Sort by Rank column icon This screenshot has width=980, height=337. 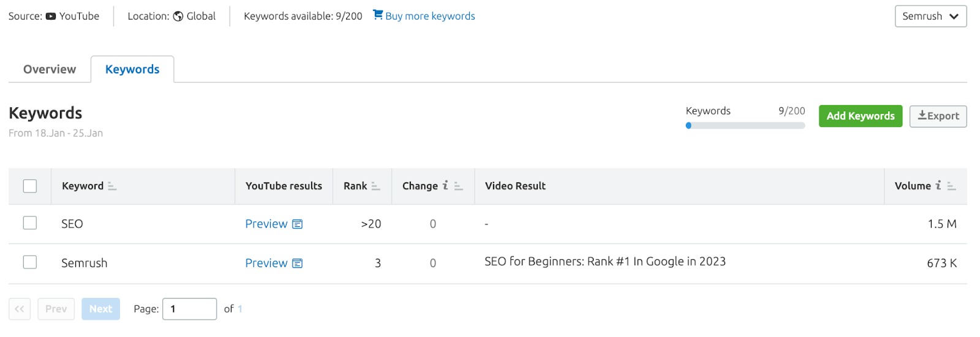375,187
